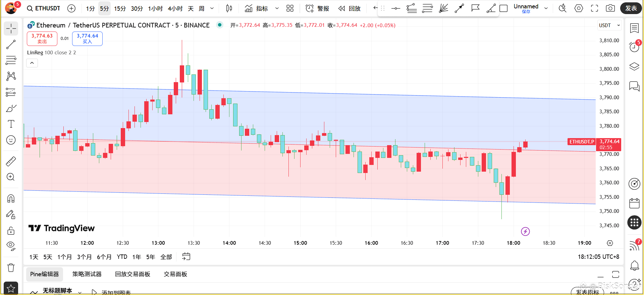644x295 pixels.
Task: Toggle magnet mode for drawings
Action: (11, 199)
